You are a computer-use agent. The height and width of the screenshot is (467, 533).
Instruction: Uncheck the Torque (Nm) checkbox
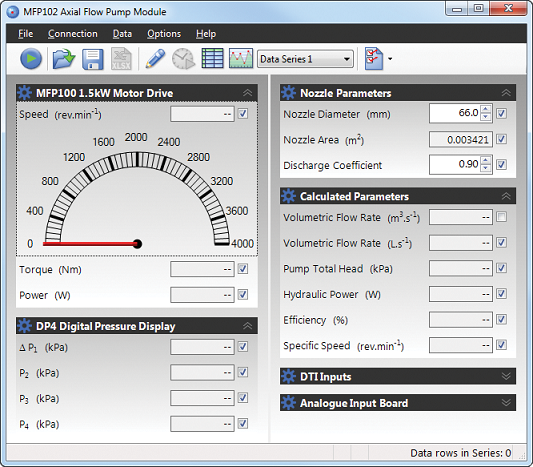pyautogui.click(x=243, y=269)
